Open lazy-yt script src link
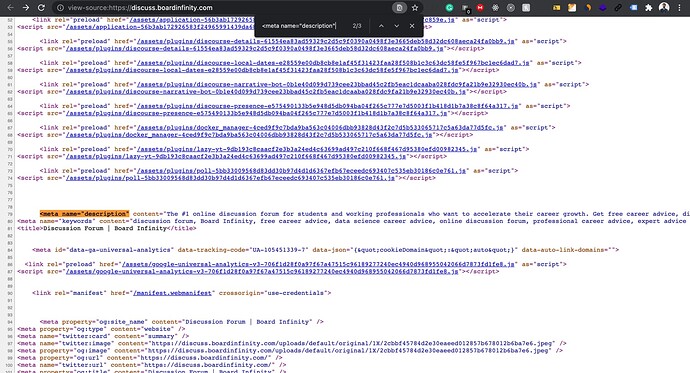The image size is (690, 373). tap(236, 156)
